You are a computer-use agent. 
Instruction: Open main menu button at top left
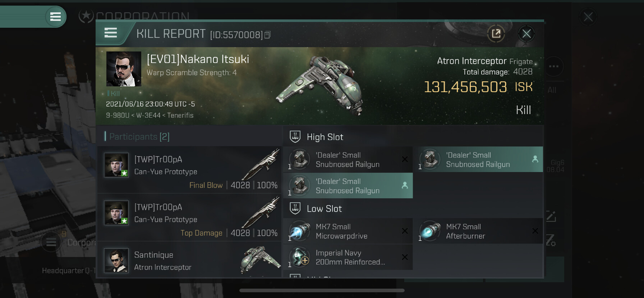tap(55, 17)
